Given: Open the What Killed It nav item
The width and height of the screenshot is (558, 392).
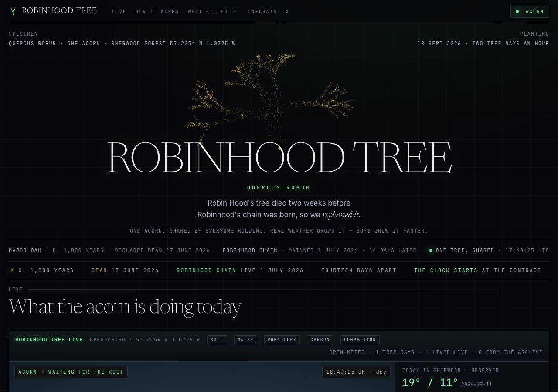Looking at the screenshot, I should pos(213,12).
